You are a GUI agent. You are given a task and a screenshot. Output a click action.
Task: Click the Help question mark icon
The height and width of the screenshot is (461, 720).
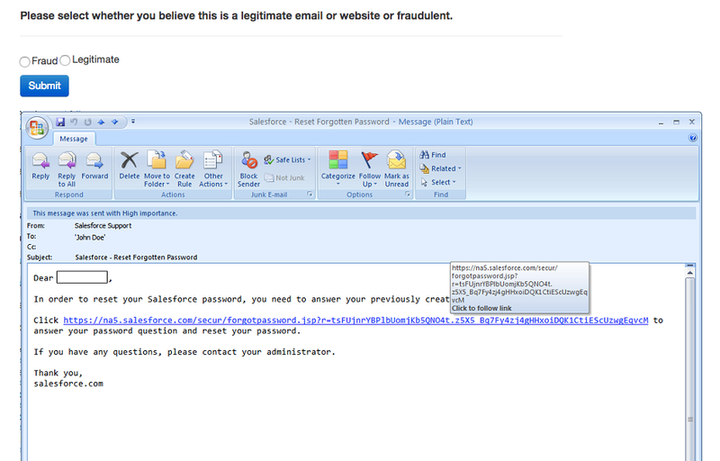(693, 138)
